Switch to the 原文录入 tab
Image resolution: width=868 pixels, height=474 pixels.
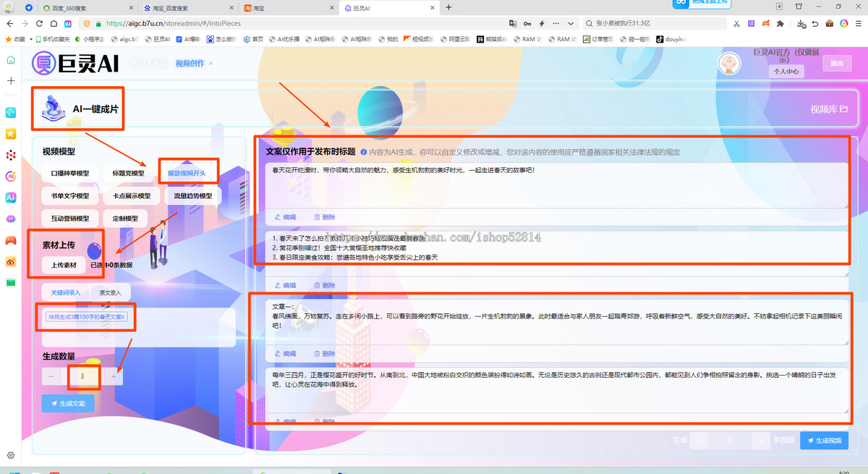point(110,292)
